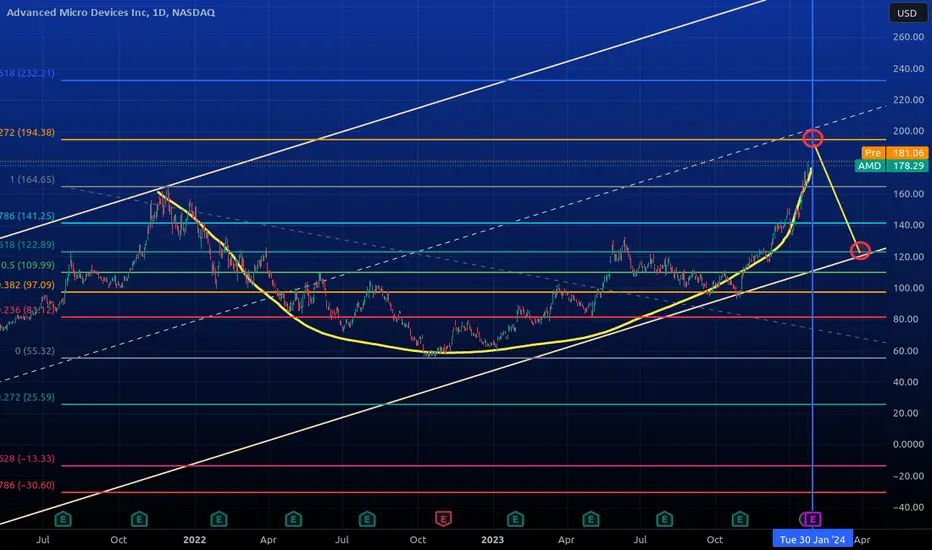Open the earnings marker for early 2022
932x550 pixels.
pyautogui.click(x=219, y=519)
